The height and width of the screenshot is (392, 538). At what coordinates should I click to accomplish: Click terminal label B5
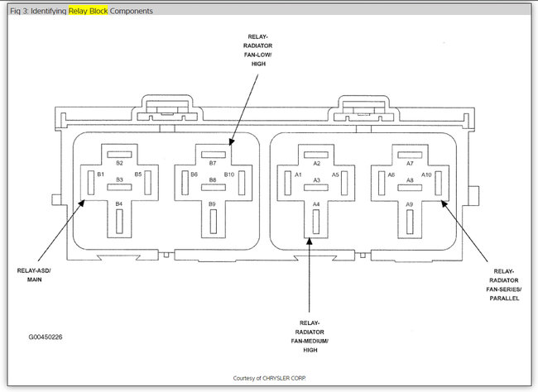click(138, 174)
